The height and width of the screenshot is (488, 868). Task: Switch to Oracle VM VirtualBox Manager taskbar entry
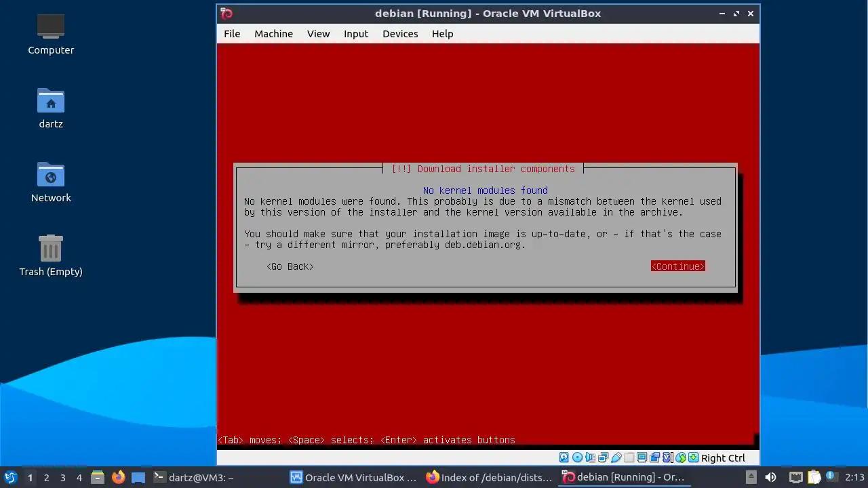(x=353, y=477)
